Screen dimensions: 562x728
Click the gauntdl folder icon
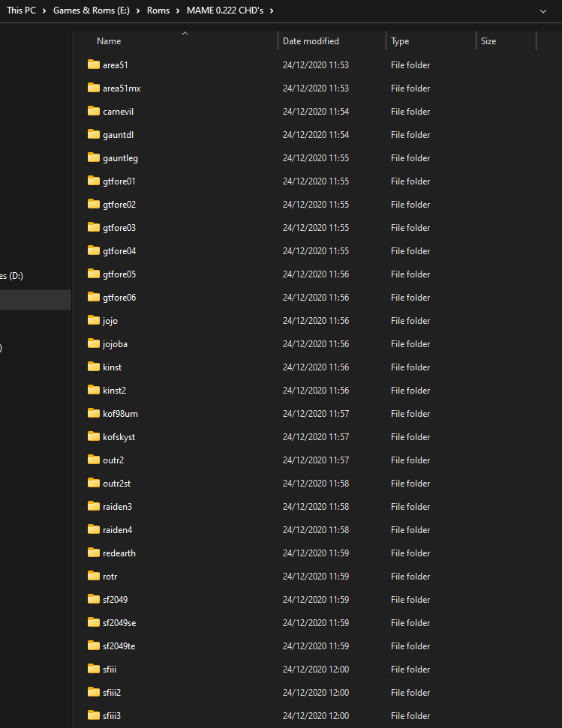coord(94,134)
